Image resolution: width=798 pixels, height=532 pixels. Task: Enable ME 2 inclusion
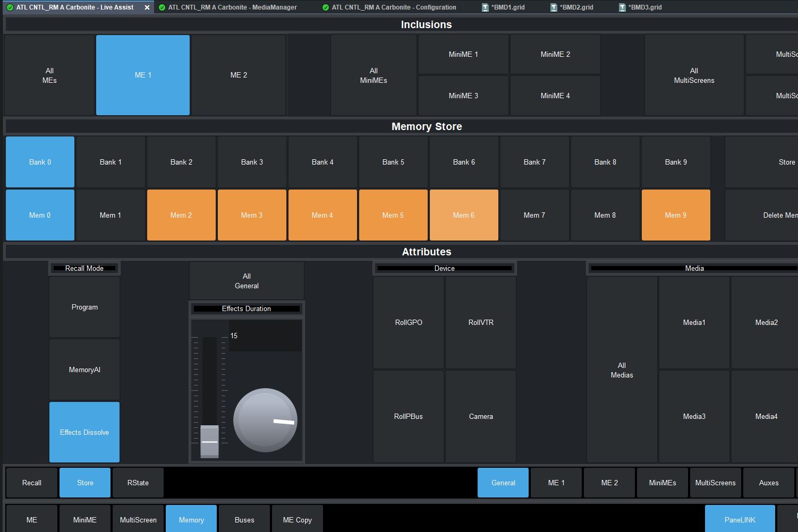pyautogui.click(x=239, y=75)
